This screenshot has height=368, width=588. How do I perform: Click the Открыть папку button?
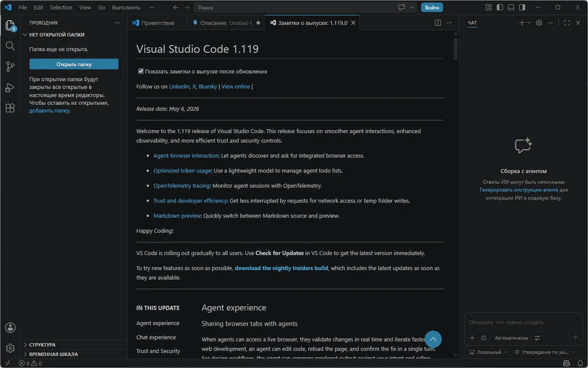74,64
